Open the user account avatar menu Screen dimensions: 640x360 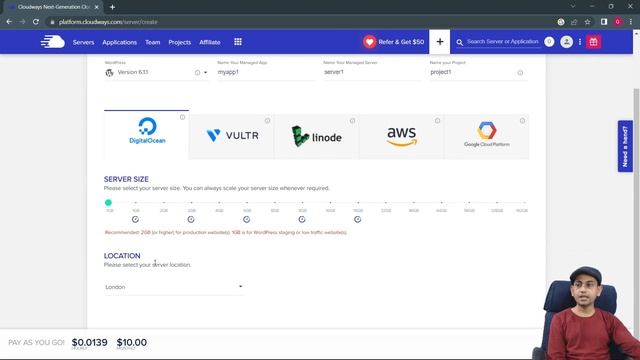point(567,42)
